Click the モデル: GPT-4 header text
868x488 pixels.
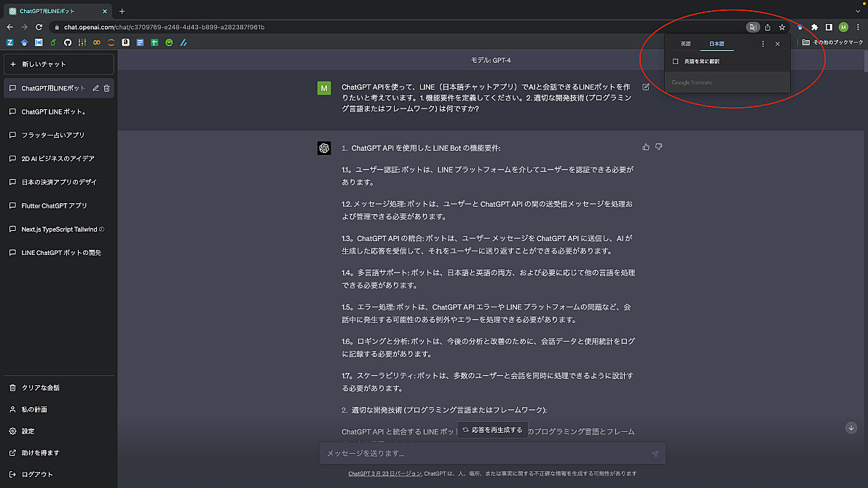pos(491,60)
